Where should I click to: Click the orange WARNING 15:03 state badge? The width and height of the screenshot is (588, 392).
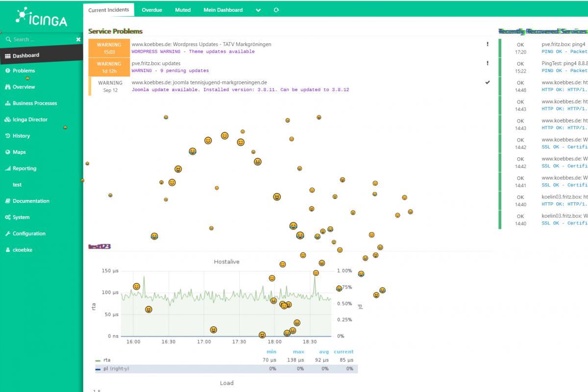coord(109,48)
